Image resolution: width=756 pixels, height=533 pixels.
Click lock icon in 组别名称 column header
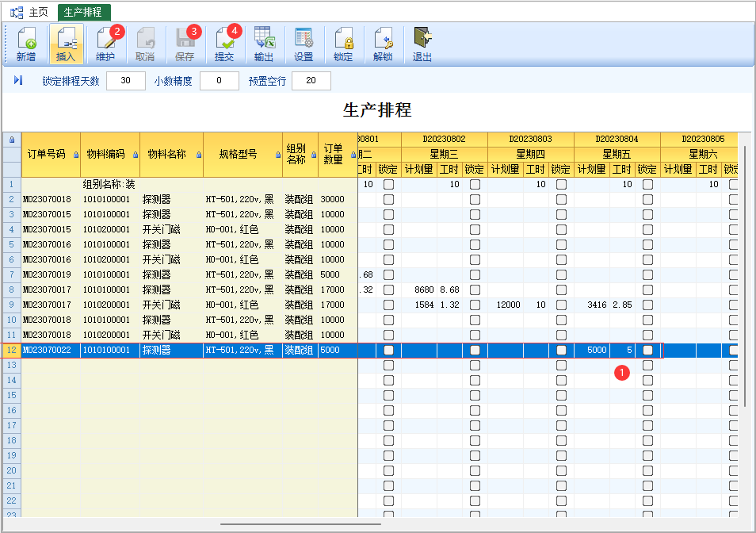coord(314,155)
